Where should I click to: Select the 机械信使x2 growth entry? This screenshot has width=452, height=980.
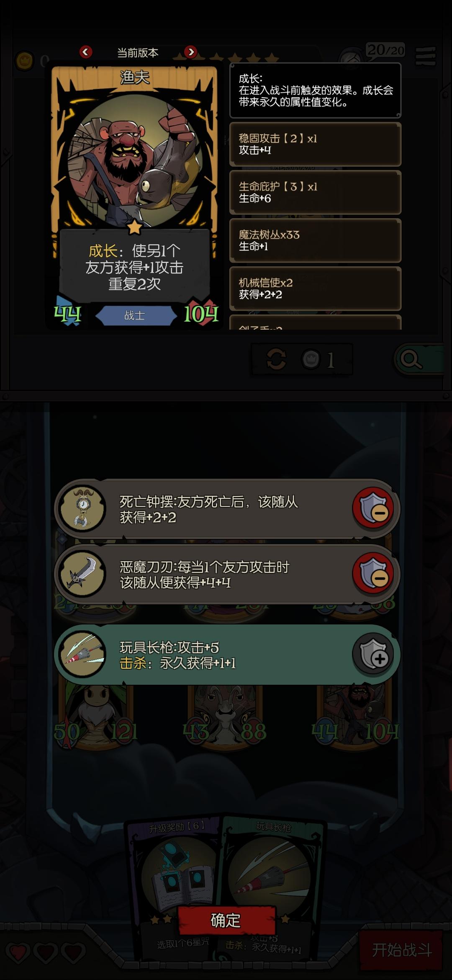(x=315, y=289)
